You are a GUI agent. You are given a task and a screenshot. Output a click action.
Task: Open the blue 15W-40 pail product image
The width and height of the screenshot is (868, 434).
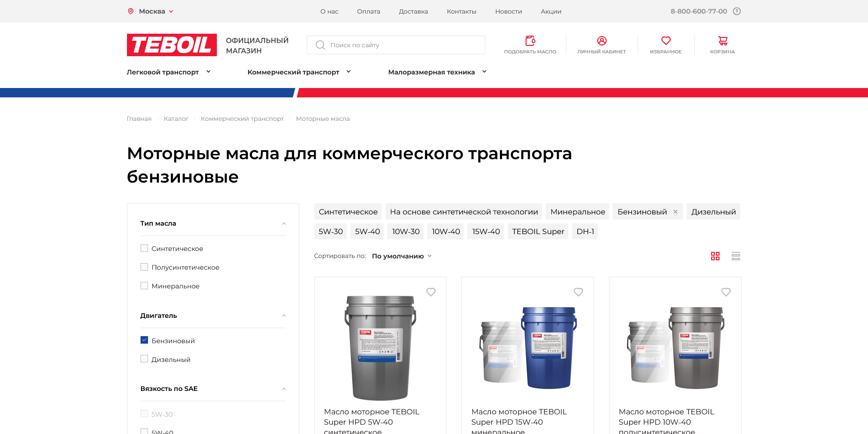[528, 348]
